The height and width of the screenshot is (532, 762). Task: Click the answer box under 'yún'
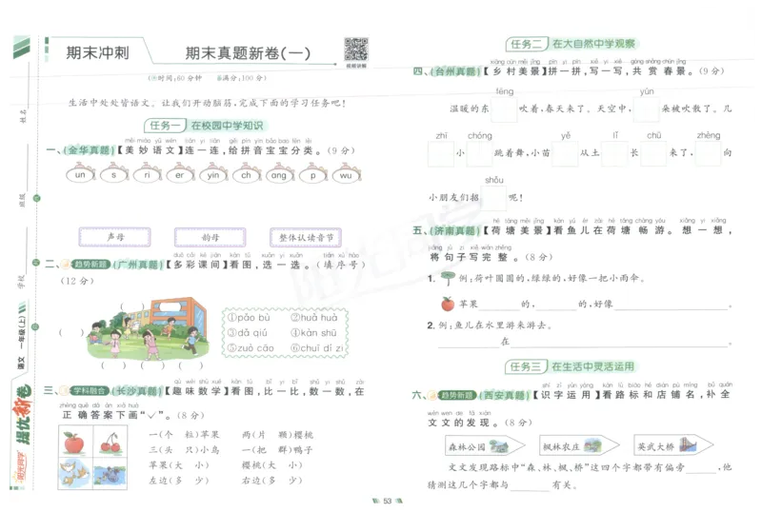[646, 109]
